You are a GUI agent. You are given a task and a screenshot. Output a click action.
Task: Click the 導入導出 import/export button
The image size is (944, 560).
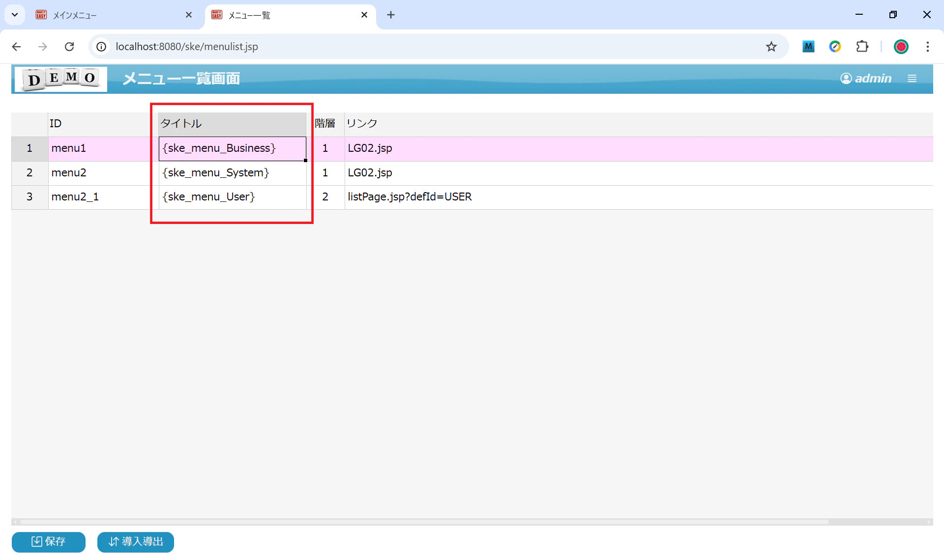point(136,542)
